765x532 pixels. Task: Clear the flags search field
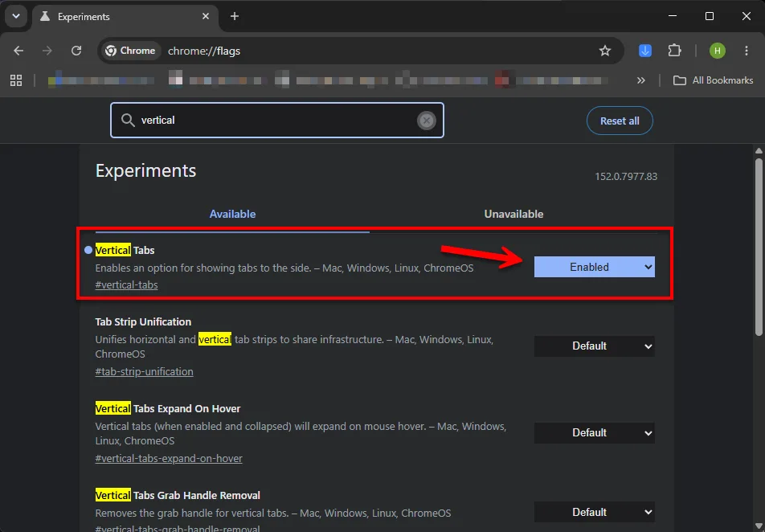(427, 121)
